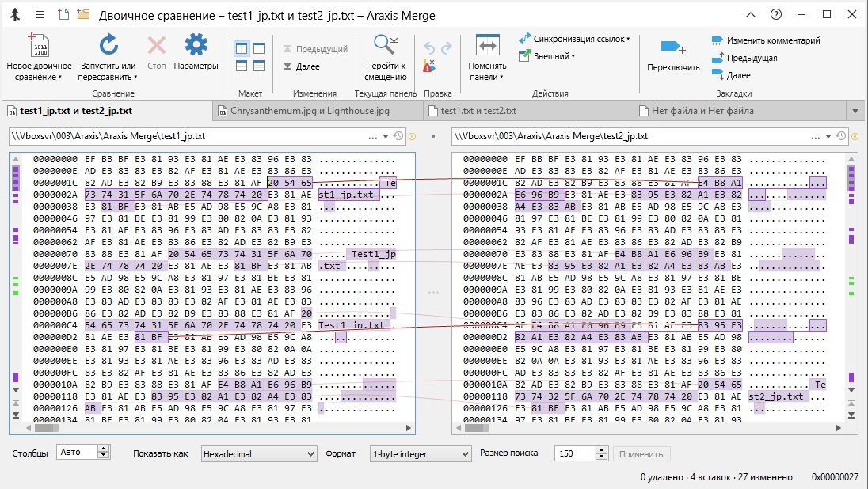Click the icon below undo in Правка

pos(429,66)
